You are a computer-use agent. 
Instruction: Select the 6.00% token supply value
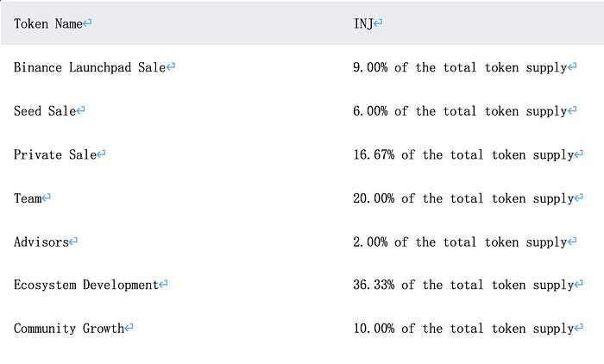[x=459, y=111]
